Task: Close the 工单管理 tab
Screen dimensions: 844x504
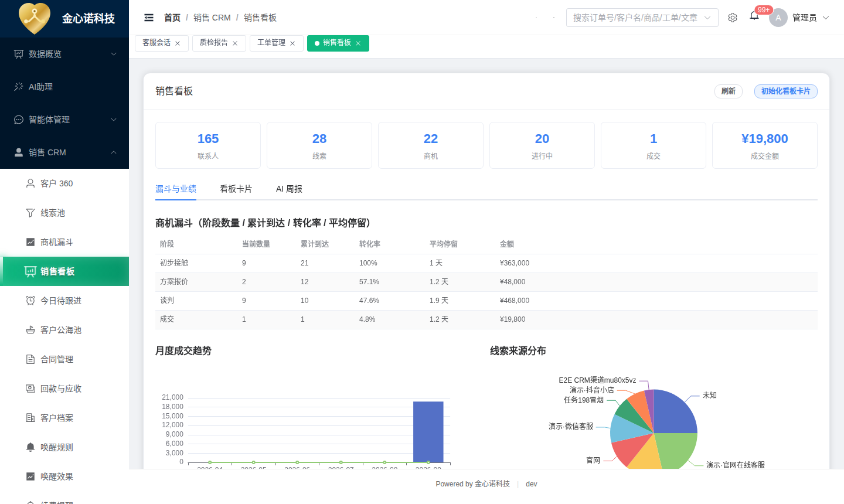Action: click(x=292, y=43)
